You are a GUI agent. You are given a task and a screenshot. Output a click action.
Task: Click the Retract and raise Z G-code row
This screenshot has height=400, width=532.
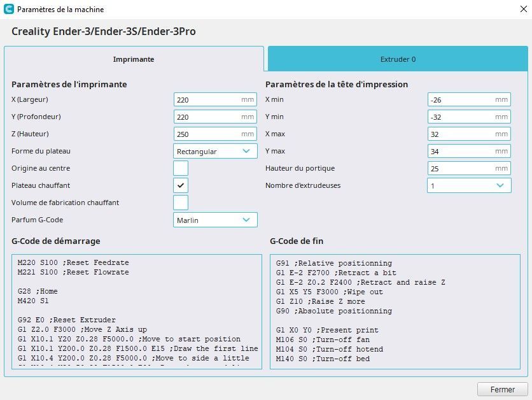(x=361, y=282)
